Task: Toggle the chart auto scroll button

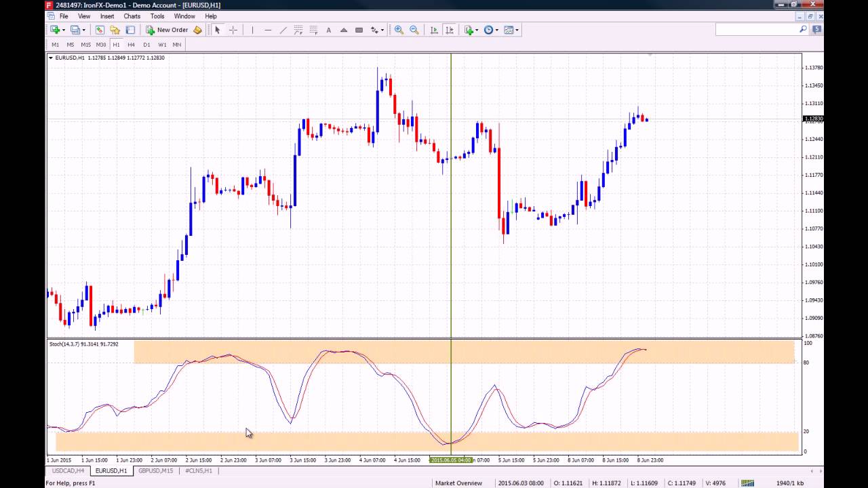Action: (x=434, y=30)
